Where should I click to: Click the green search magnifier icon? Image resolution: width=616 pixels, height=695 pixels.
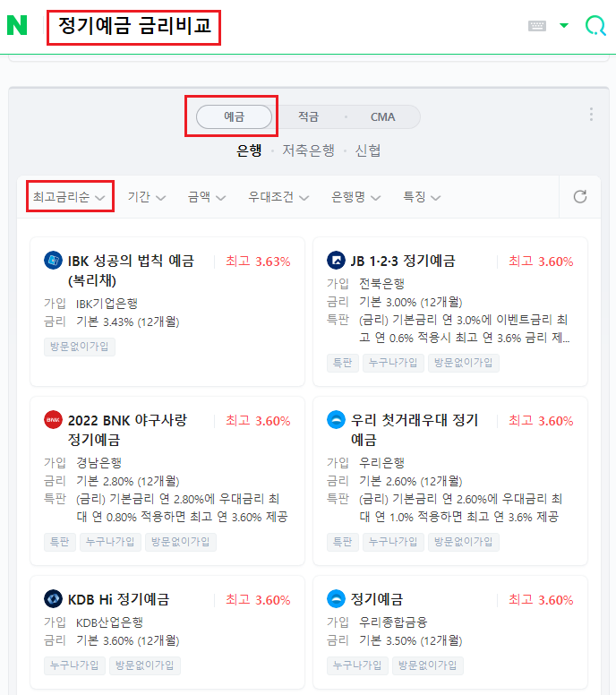[x=595, y=26]
